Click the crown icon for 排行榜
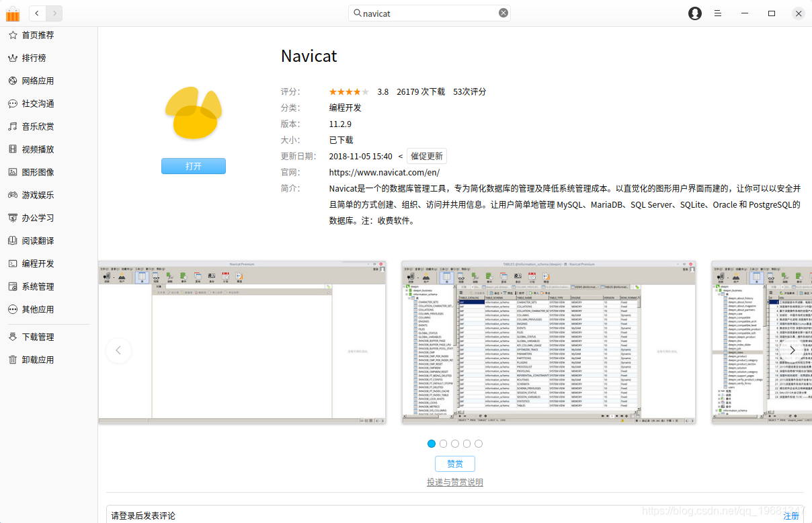 tap(12, 58)
